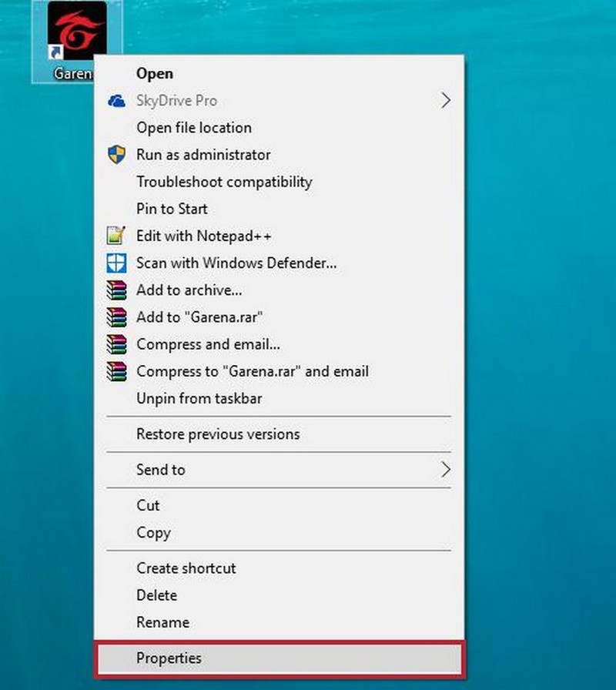Choose Compress and email option
Screen dimensions: 616x690
[x=279, y=344]
